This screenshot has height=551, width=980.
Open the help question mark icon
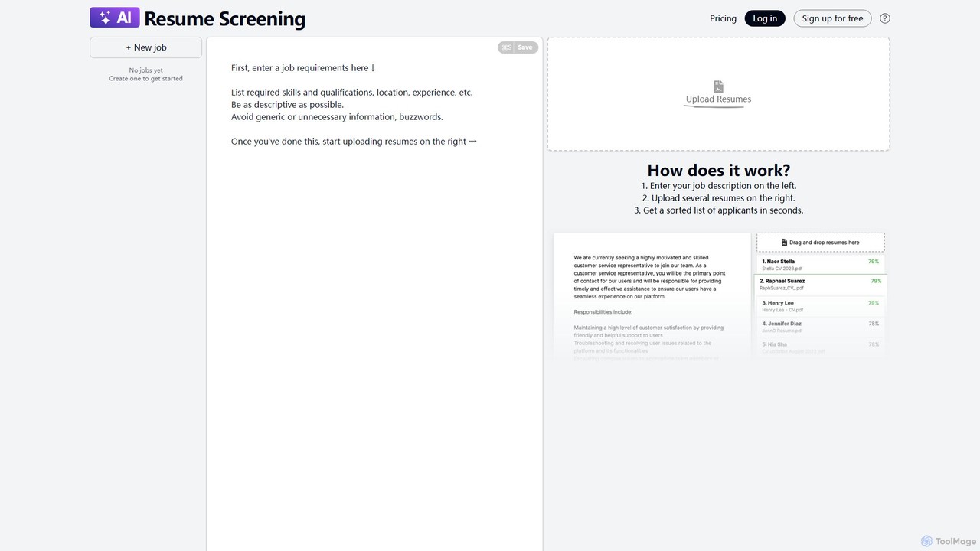[885, 18]
